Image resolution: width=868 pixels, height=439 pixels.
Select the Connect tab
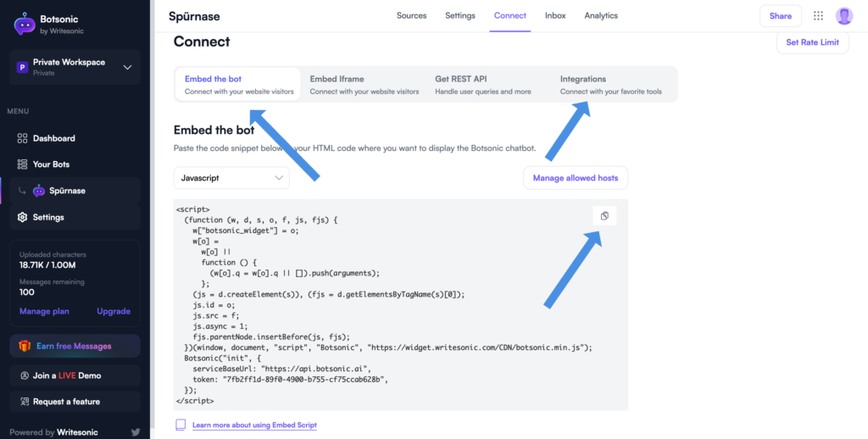509,15
